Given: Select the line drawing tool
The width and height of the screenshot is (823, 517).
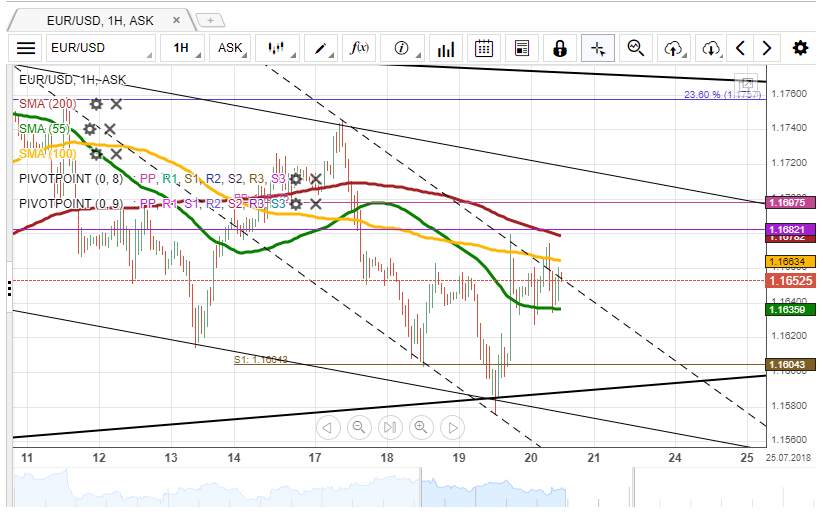Looking at the screenshot, I should click(x=321, y=48).
